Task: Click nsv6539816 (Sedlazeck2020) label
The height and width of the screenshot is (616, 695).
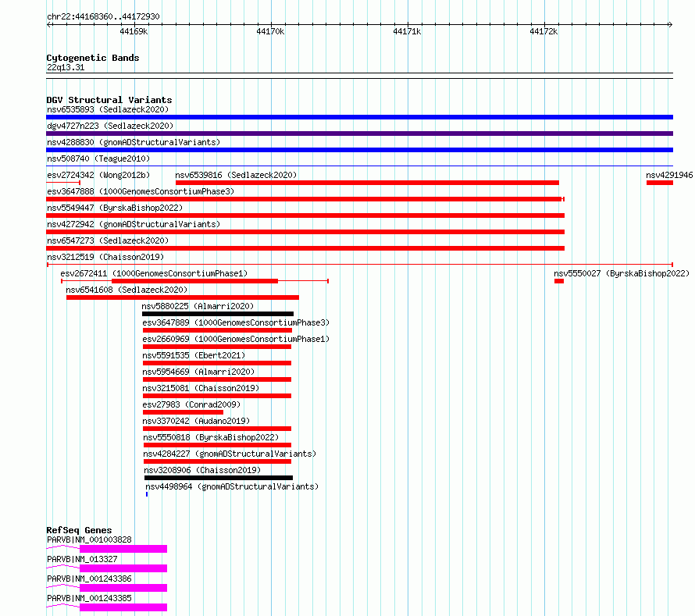Action: 236,175
